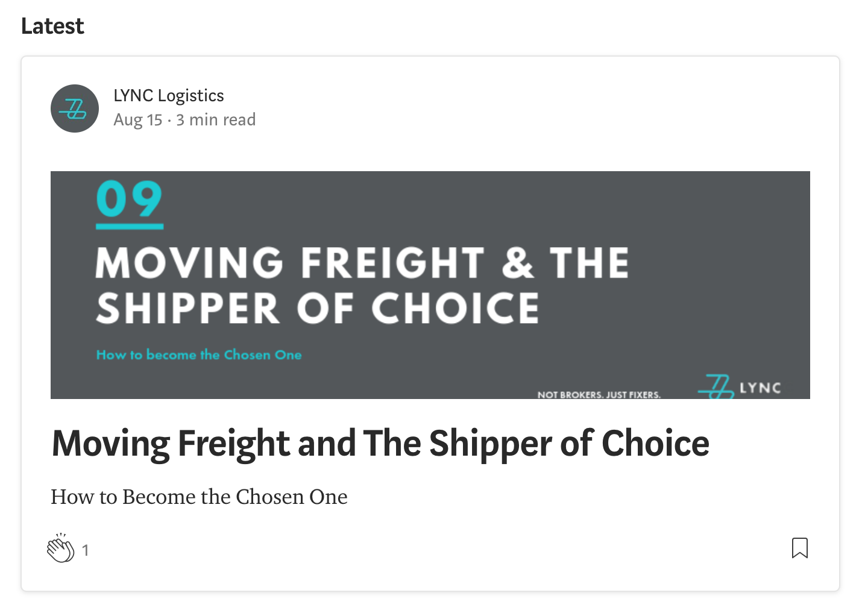Click the serif "How to Become the Chosen One" subtitle
This screenshot has height=616, width=862.
[199, 497]
